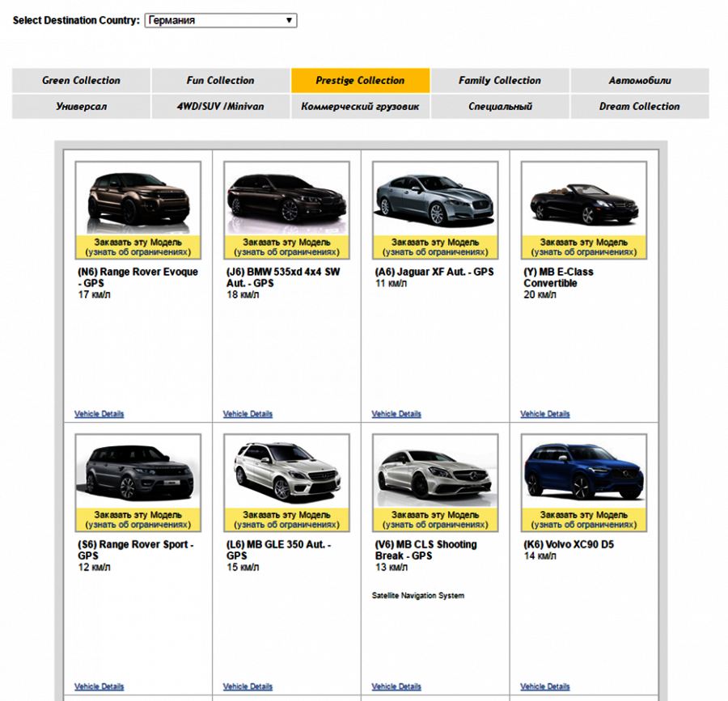Viewport: 728px width, 701px height.
Task: Open the Select Destination Country dropdown
Action: [x=221, y=20]
